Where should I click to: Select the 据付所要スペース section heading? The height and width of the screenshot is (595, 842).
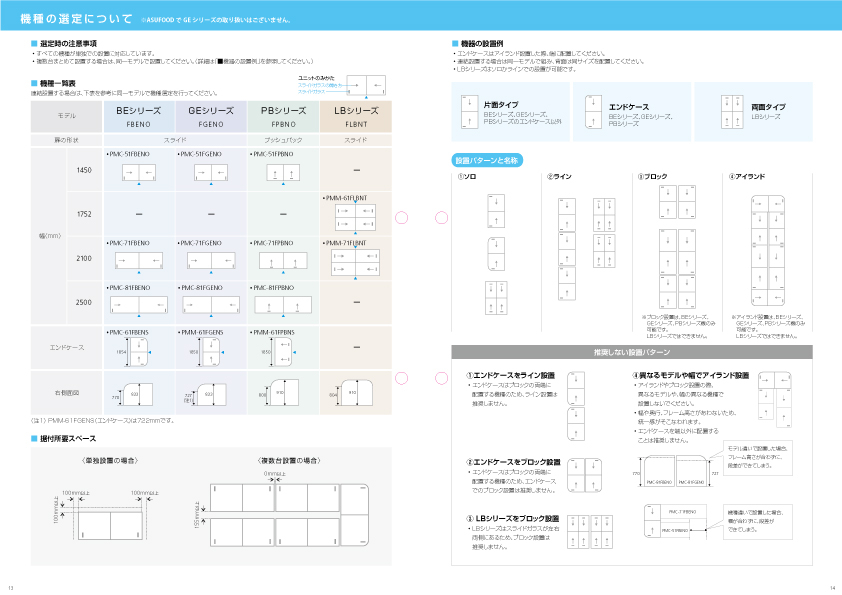coord(68,439)
